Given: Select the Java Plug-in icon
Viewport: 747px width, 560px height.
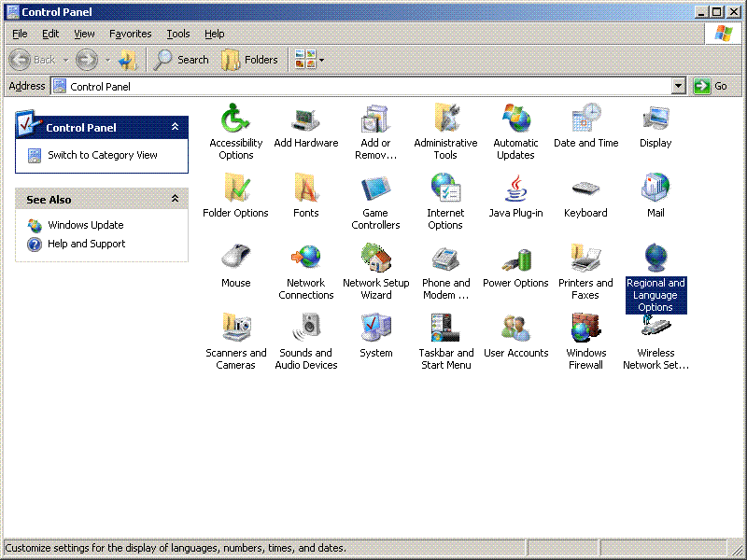Looking at the screenshot, I should (515, 189).
